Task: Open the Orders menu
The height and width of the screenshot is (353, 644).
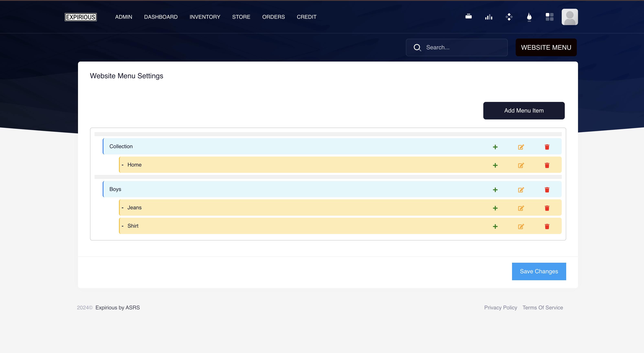Action: click(273, 17)
